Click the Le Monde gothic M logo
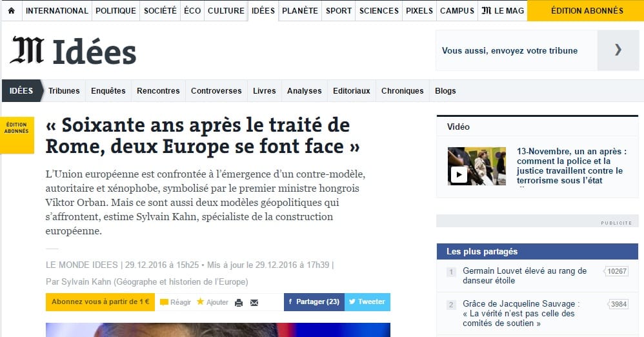The height and width of the screenshot is (337, 644). pyautogui.click(x=27, y=50)
